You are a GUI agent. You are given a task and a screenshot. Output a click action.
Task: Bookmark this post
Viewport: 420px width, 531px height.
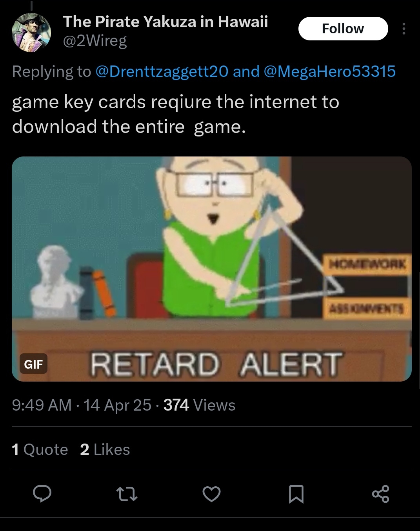point(296,494)
